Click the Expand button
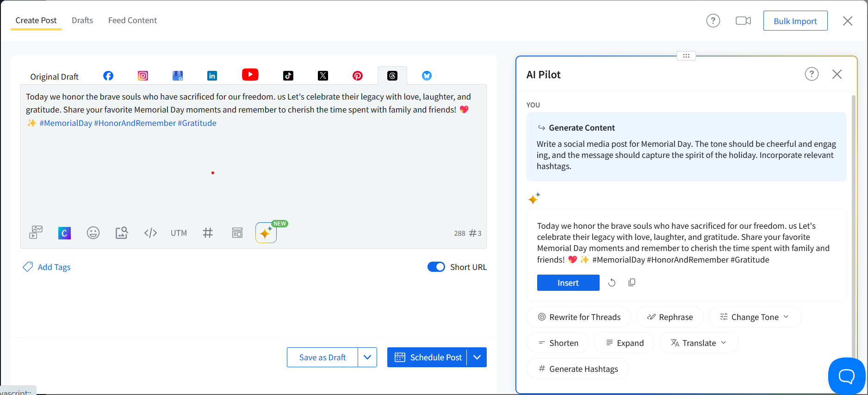The width and height of the screenshot is (868, 395). click(x=625, y=343)
